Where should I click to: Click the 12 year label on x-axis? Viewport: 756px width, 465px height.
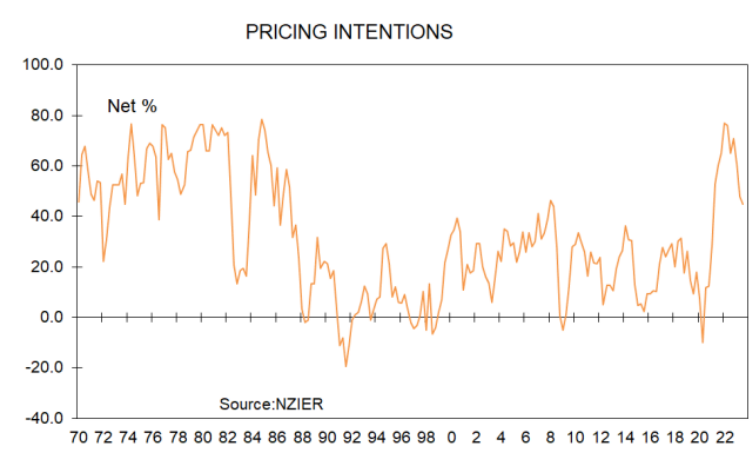(x=600, y=438)
